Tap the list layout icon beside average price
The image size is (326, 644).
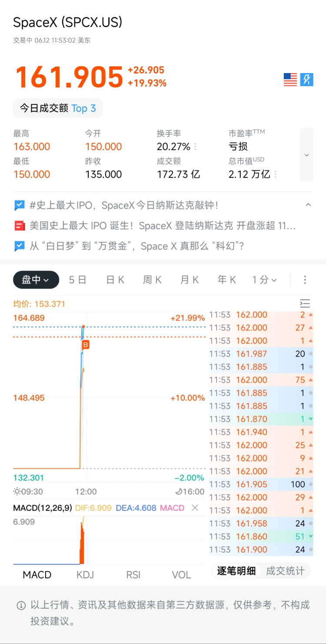[x=305, y=304]
